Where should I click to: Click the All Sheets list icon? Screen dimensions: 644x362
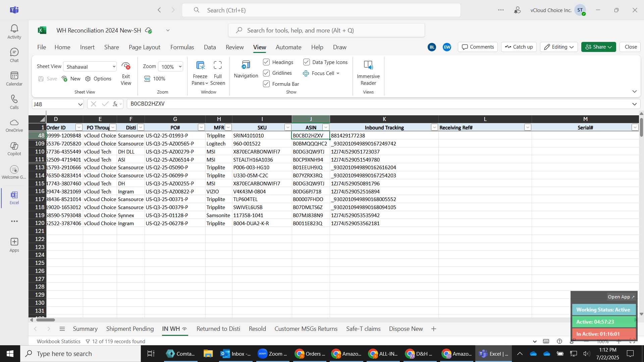[x=62, y=329]
